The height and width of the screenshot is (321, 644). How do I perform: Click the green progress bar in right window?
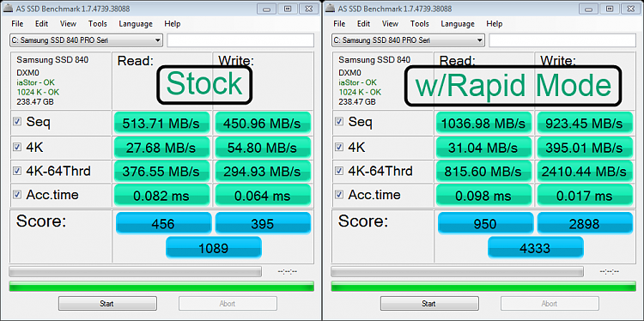[483, 287]
